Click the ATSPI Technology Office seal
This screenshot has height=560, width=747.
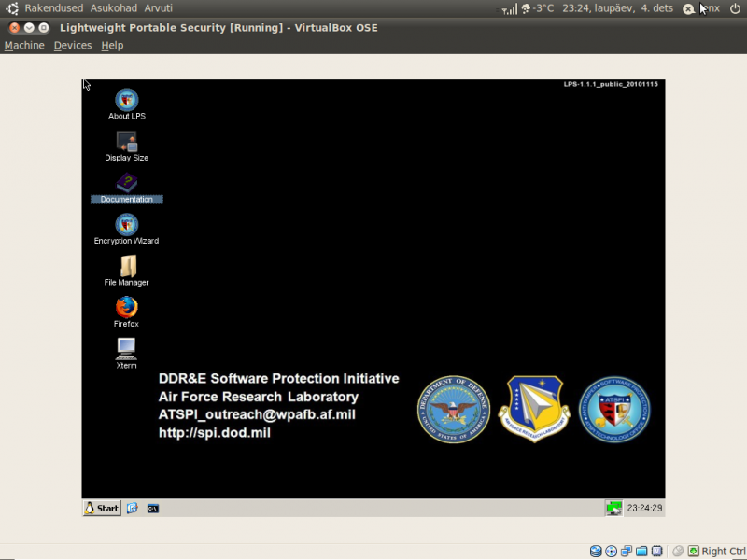pos(614,409)
